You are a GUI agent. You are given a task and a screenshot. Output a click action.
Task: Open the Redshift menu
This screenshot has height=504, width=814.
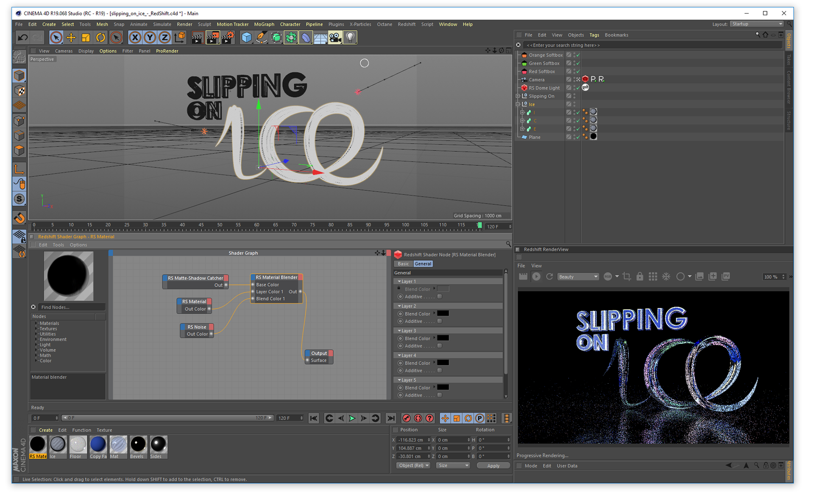tap(407, 24)
